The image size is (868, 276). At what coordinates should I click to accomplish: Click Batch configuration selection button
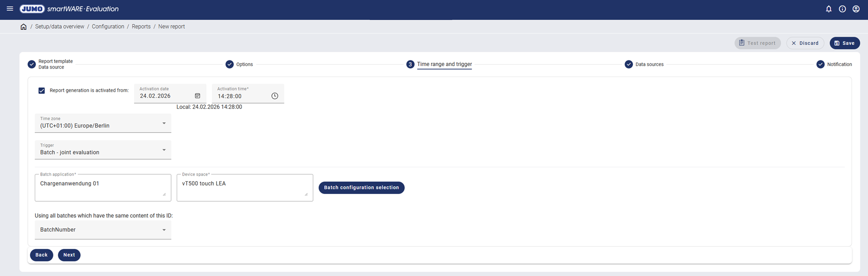(x=361, y=188)
